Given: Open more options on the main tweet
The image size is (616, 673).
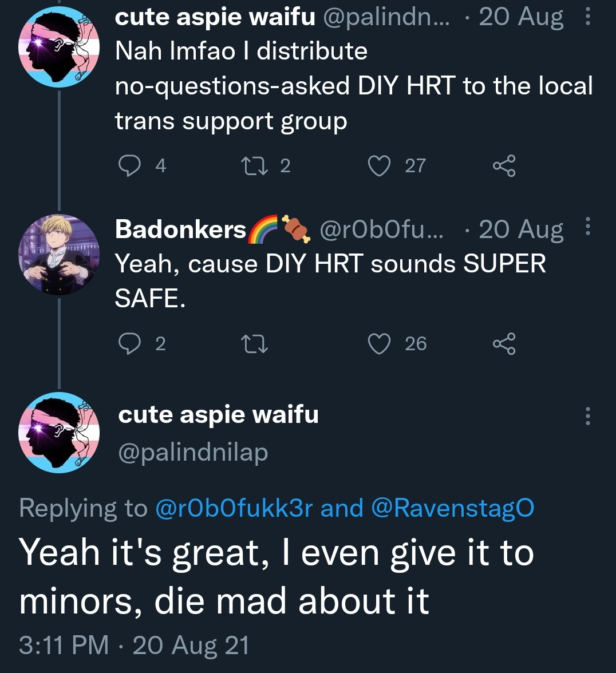Looking at the screenshot, I should click(x=587, y=415).
